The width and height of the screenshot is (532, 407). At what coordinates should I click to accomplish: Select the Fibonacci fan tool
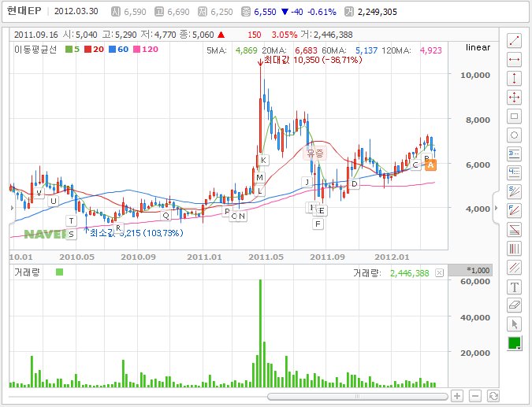tap(515, 211)
